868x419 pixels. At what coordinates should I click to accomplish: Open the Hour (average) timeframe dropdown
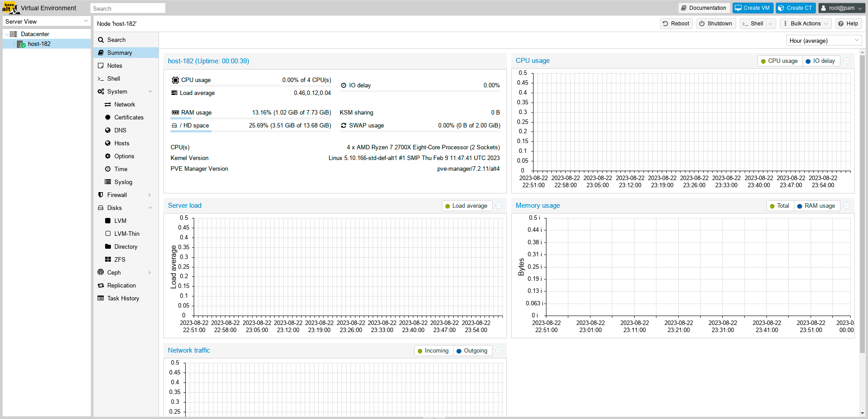point(823,41)
